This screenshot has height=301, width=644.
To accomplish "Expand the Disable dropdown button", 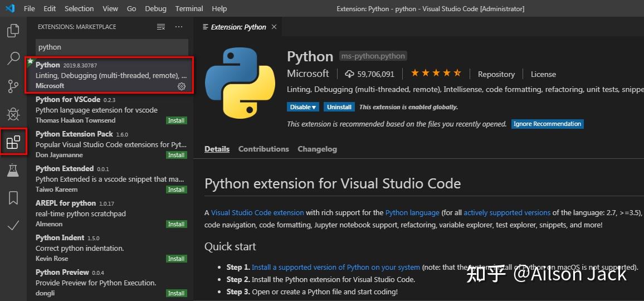I will point(303,107).
